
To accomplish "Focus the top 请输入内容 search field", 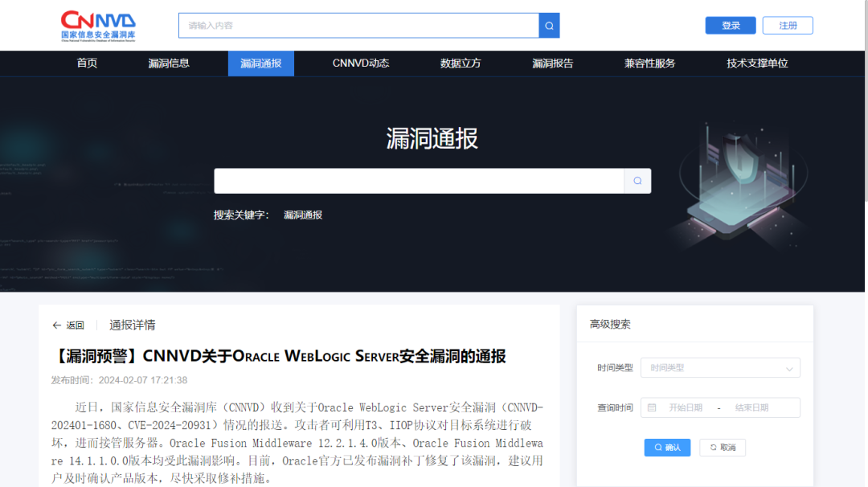I will (x=358, y=26).
